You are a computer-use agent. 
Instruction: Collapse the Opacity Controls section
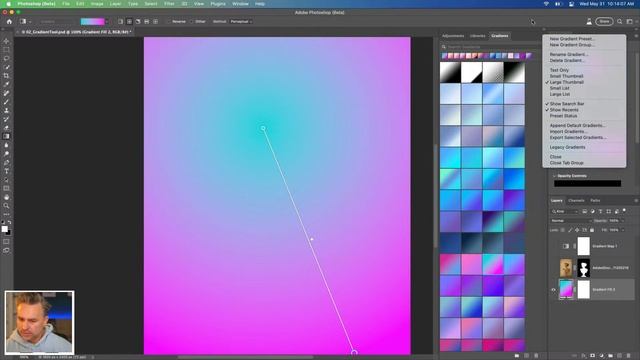tap(554, 176)
